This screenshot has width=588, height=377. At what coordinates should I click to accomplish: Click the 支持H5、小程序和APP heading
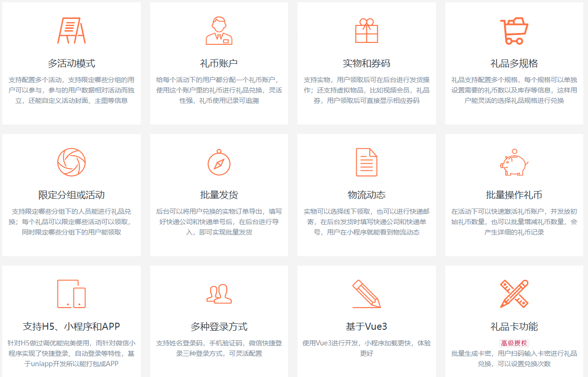pos(71,327)
